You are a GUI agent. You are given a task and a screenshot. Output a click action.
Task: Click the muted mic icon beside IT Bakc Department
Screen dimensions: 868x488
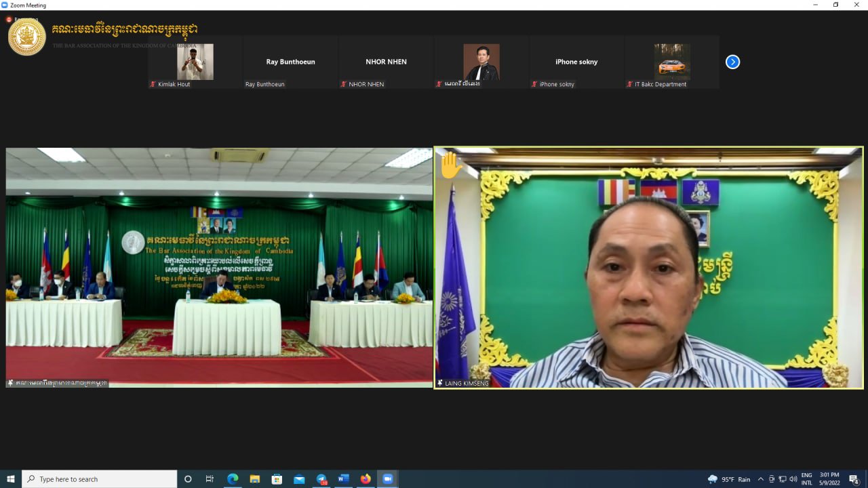point(631,84)
